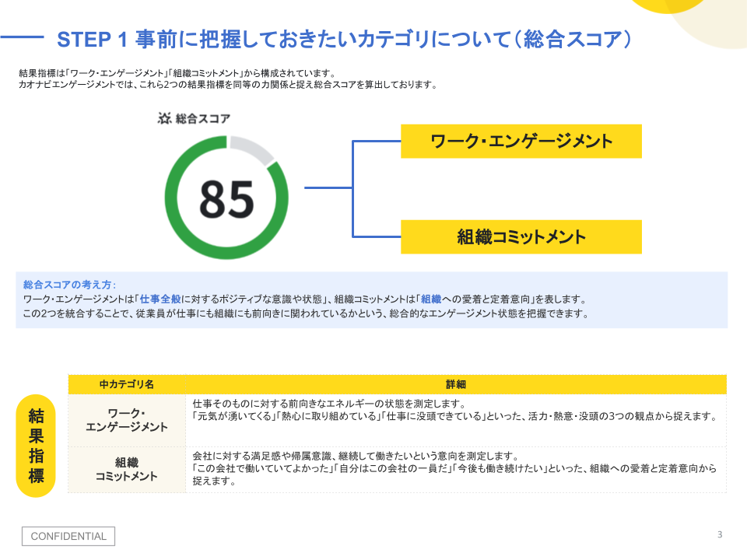Click the 組織コミットメント table row name cell
Viewport: 747px width, 560px height.
click(x=127, y=470)
